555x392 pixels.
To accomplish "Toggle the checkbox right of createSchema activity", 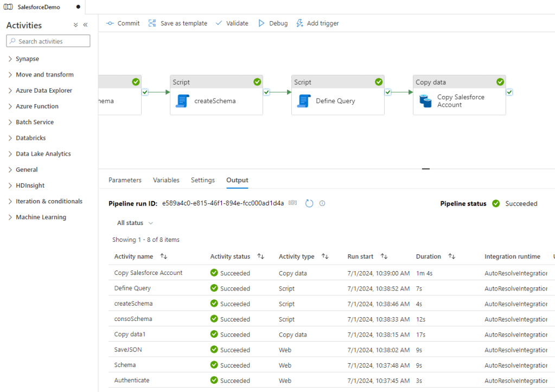I will point(266,92).
